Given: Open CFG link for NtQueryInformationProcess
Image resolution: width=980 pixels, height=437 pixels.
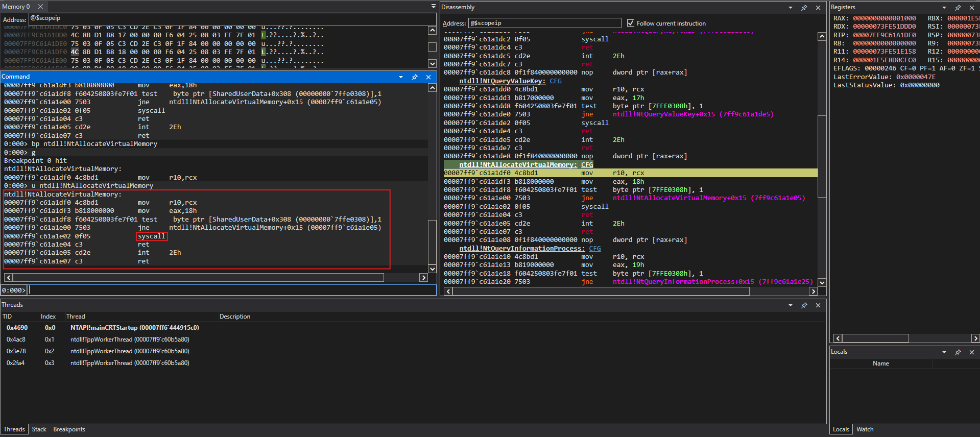Looking at the screenshot, I should 595,249.
